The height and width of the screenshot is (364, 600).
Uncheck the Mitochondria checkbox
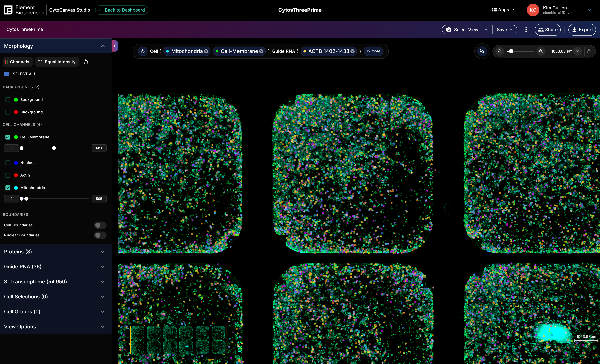click(x=8, y=188)
